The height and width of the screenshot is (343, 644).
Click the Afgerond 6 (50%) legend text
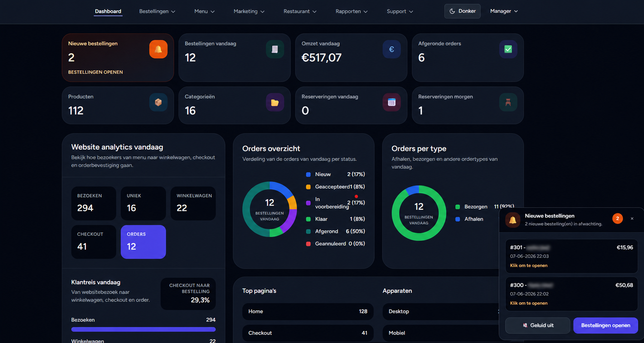point(340,231)
